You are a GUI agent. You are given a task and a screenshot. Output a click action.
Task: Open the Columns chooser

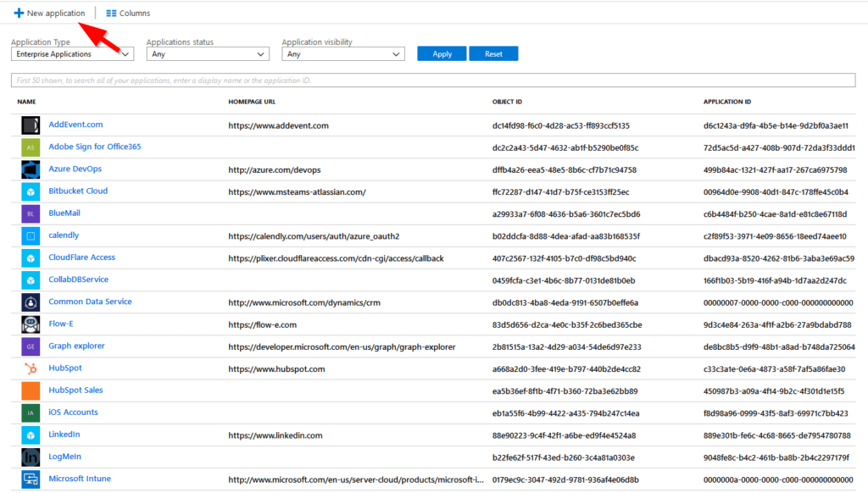tap(128, 13)
